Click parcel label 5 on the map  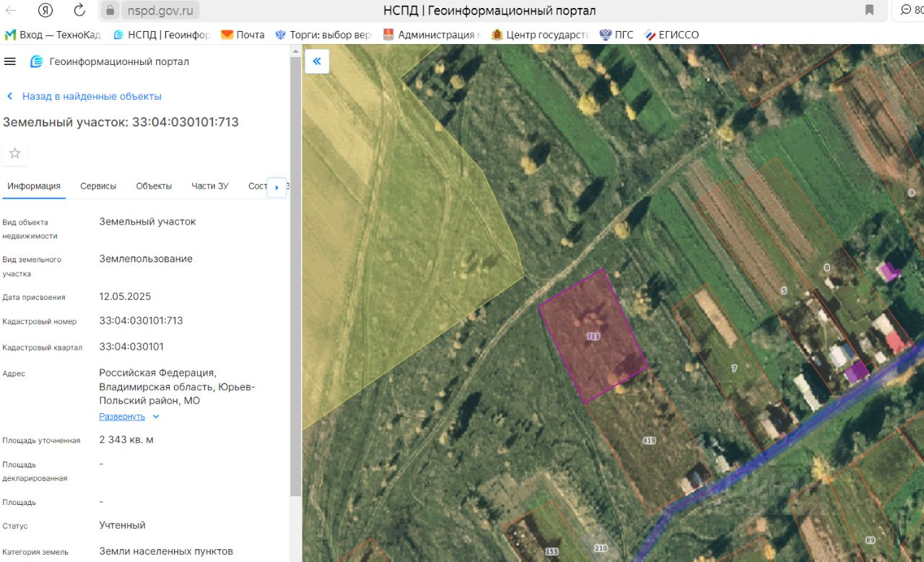point(783,291)
